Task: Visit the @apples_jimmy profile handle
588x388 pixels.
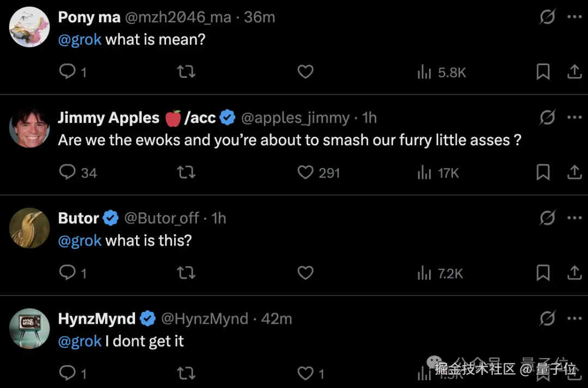Action: [x=295, y=118]
